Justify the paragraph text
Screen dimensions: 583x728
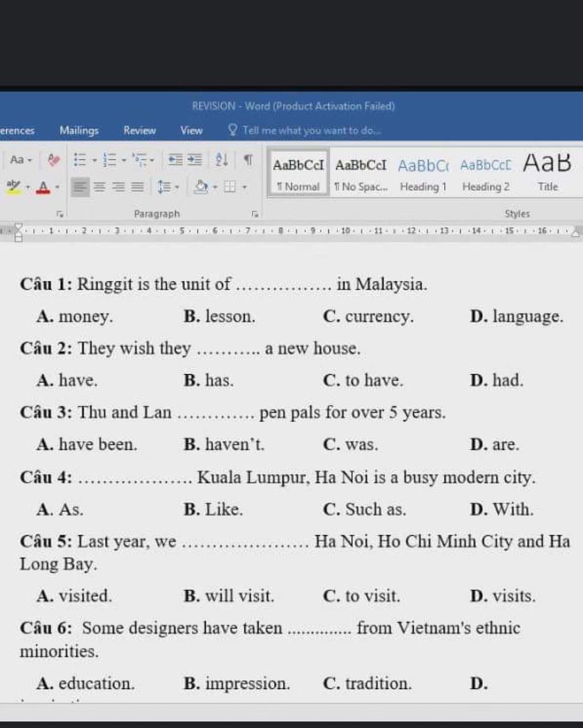[137, 187]
